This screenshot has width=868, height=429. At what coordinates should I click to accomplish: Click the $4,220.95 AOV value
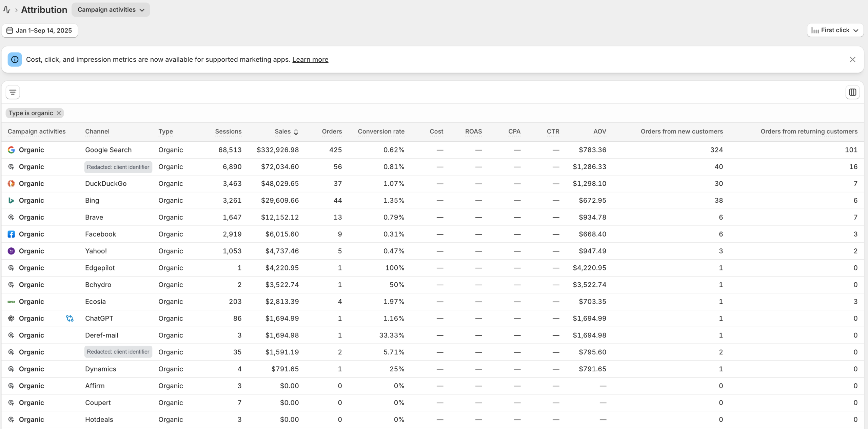[589, 268]
